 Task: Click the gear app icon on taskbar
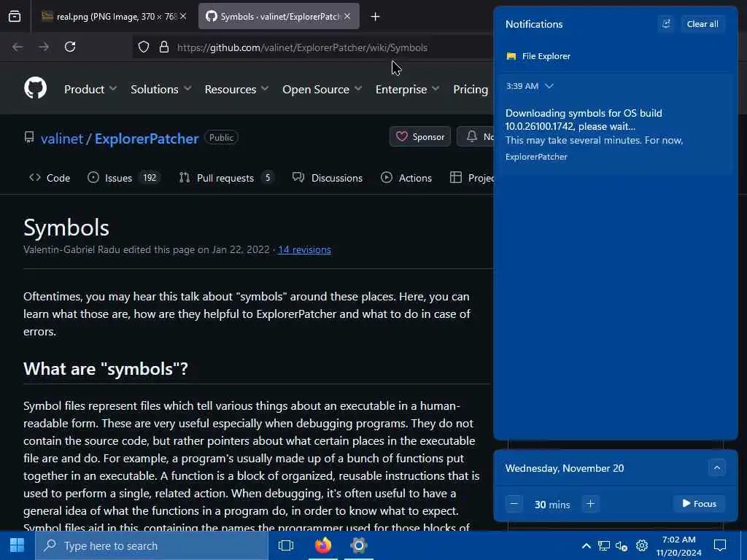[x=359, y=545]
